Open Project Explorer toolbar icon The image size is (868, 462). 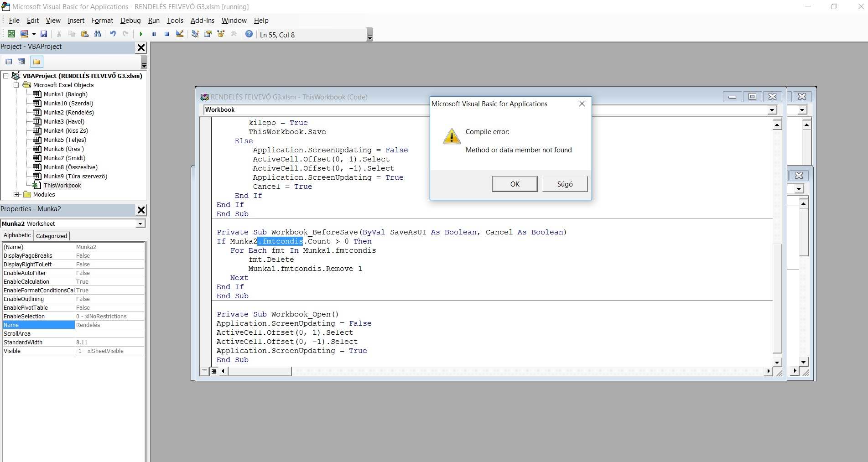tap(195, 34)
